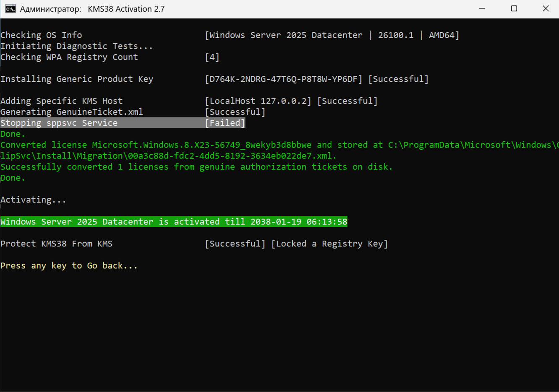Click the 'Windows Server 2025 Datacenter' OS info value
Screen dimensions: 559x392
pos(286,35)
